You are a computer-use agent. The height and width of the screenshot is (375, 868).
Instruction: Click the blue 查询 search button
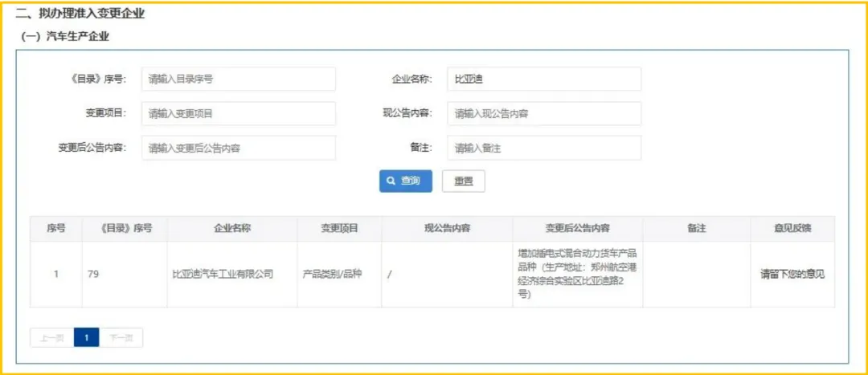click(406, 181)
